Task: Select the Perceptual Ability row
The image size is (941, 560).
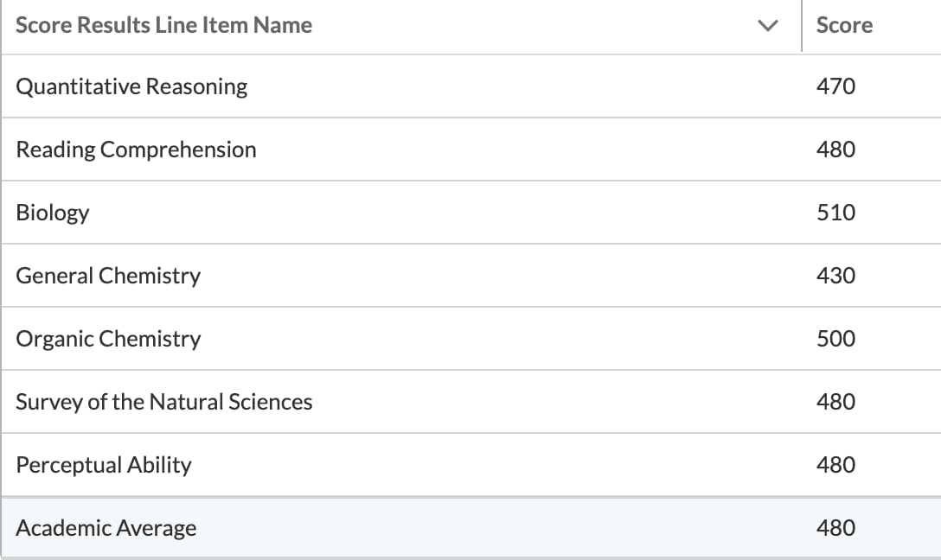Action: point(104,465)
